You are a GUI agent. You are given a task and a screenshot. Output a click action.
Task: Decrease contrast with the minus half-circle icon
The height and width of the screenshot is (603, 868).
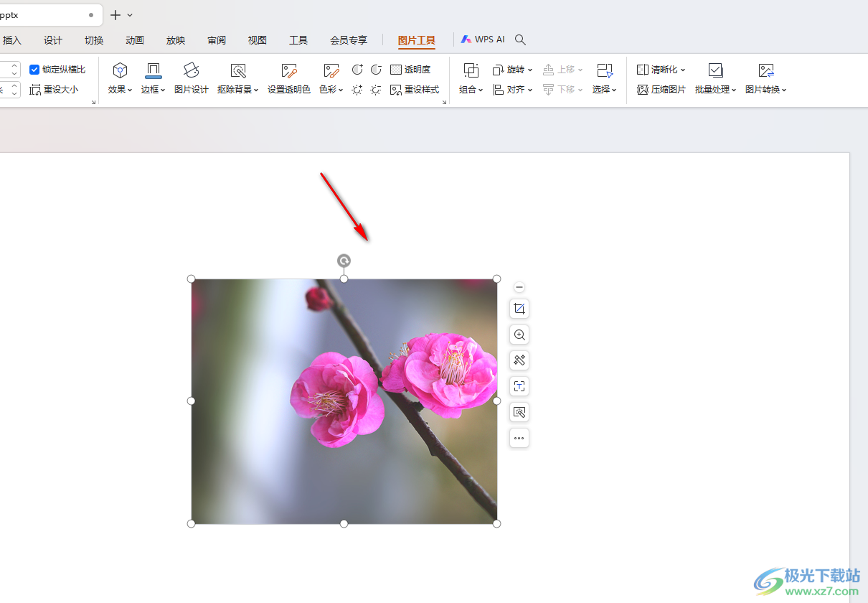coord(376,70)
